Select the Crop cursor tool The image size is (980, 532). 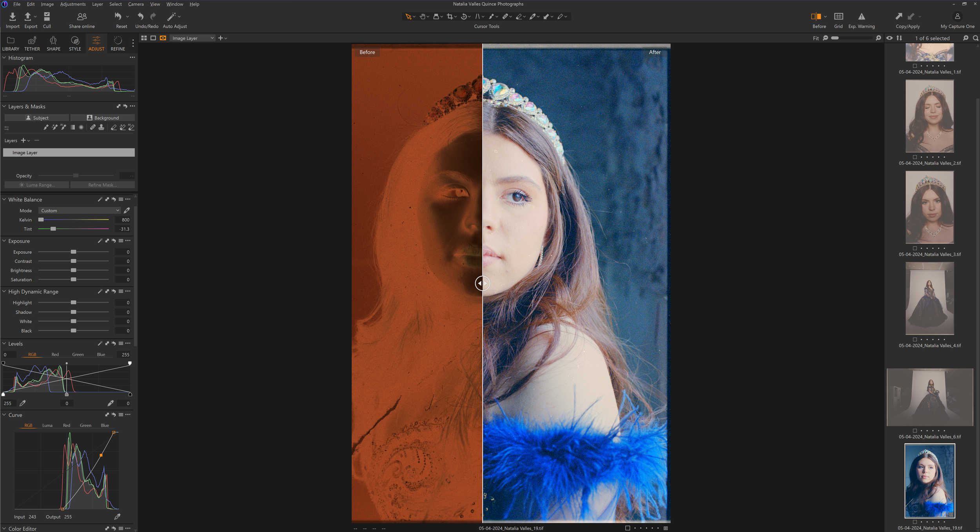(450, 16)
